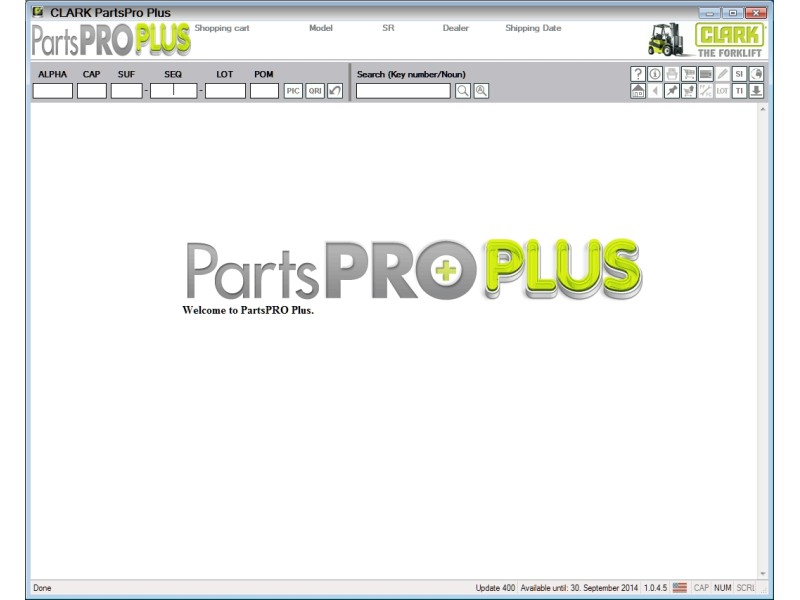Image resolution: width=800 pixels, height=600 pixels.
Task: Click the PIC button
Action: pyautogui.click(x=293, y=91)
